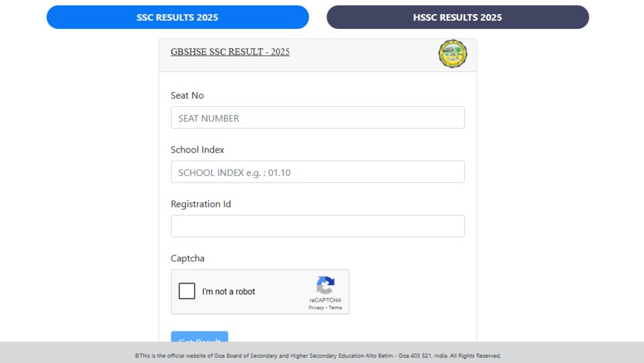Click the reCAPTCHA arrows logo
Viewport: 644px width, 363px height.
325,285
